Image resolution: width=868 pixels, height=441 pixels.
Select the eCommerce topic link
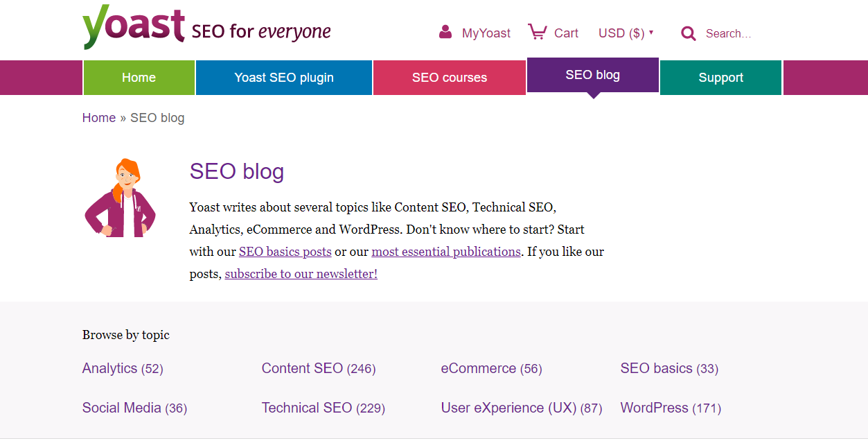click(x=479, y=368)
